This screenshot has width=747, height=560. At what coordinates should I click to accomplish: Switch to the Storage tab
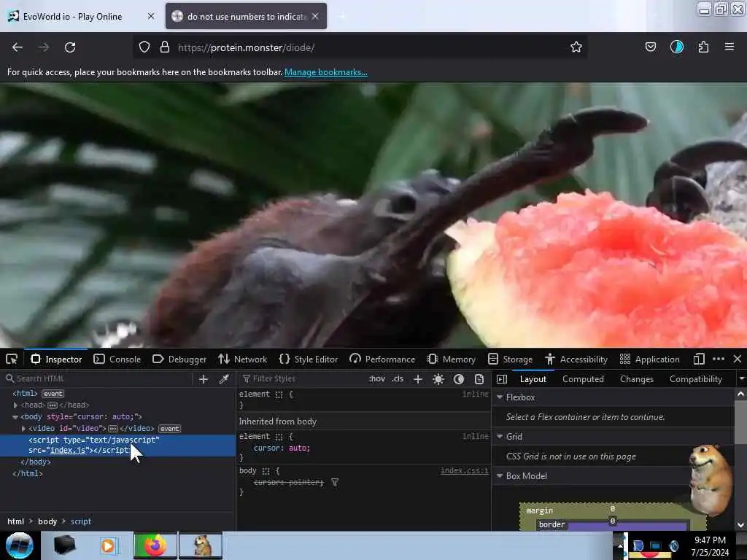(x=510, y=359)
